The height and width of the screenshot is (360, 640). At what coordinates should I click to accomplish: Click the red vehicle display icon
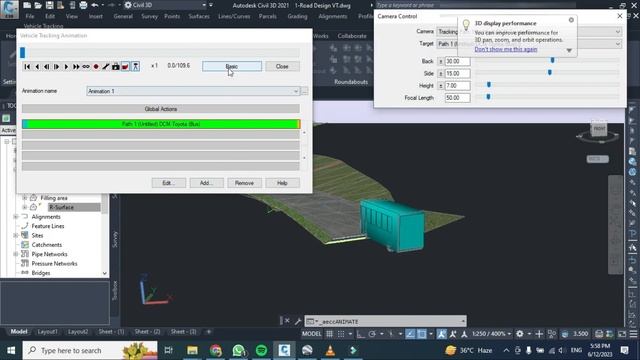coord(125,66)
